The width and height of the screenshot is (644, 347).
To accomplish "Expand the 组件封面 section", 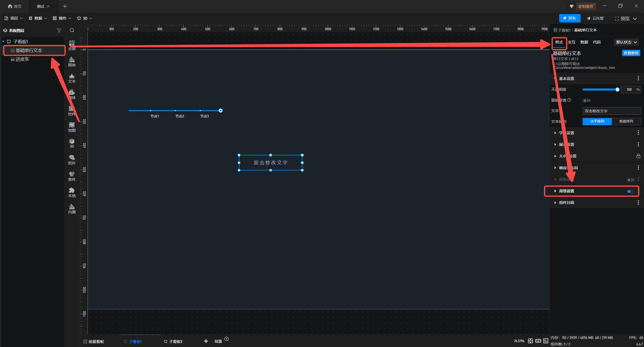I will pyautogui.click(x=566, y=203).
